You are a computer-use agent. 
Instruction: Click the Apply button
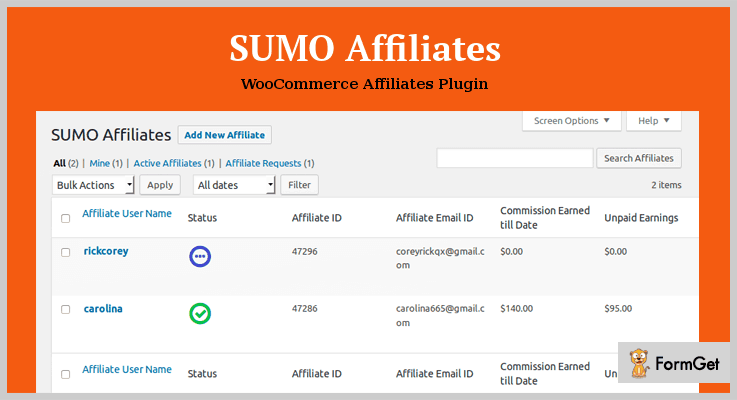(160, 185)
